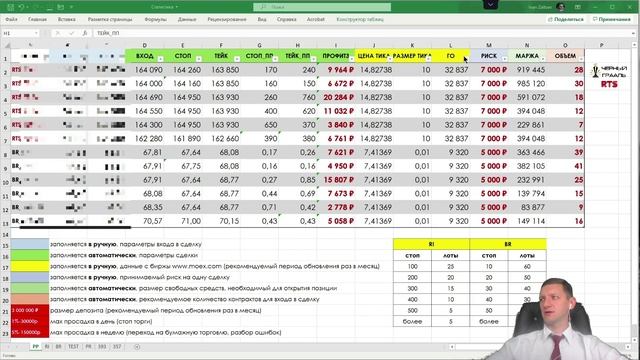The width and height of the screenshot is (640, 360).
Task: Switch to the 357 sheet tab
Action: [117, 347]
